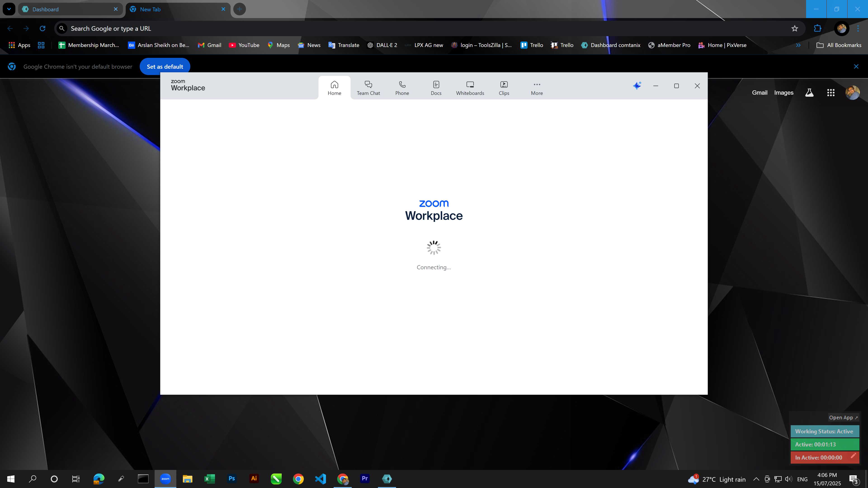The image size is (868, 488).
Task: Open the YouTube bookmark
Action: pos(244,45)
